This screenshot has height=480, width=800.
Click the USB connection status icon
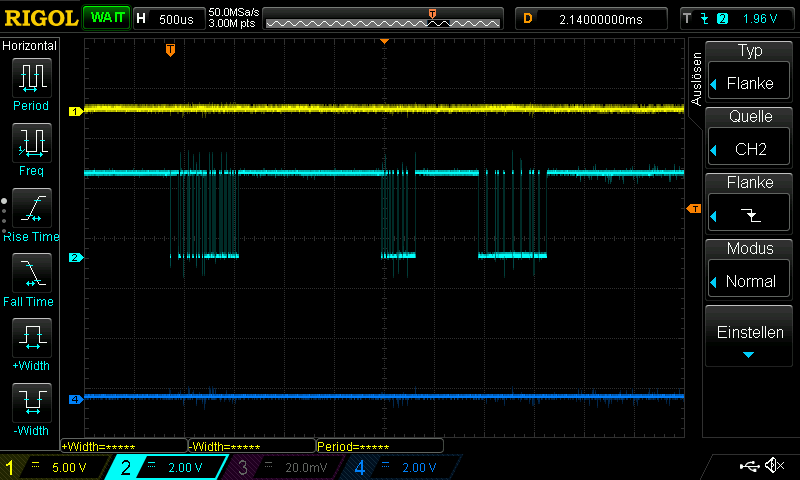point(749,466)
